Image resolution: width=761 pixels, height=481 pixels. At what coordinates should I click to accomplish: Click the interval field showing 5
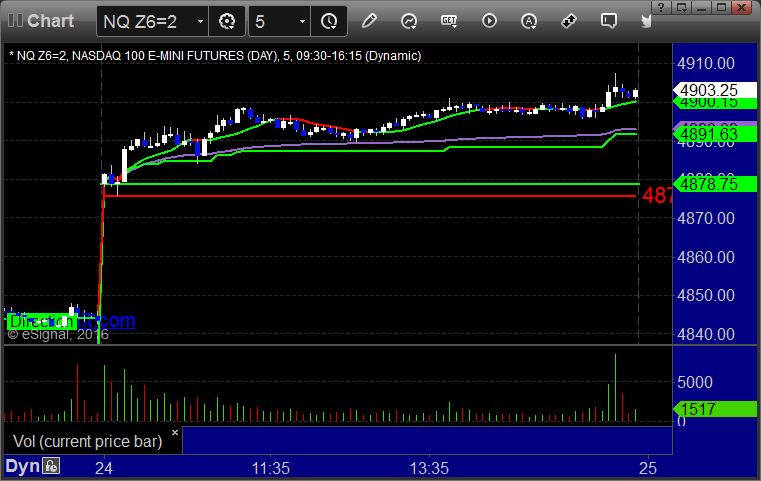pos(280,21)
